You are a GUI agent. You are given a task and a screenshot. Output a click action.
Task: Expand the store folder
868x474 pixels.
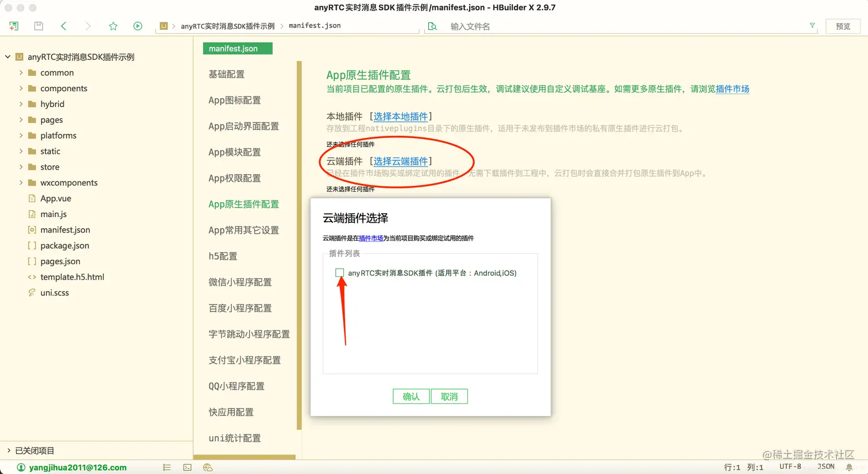tap(21, 167)
